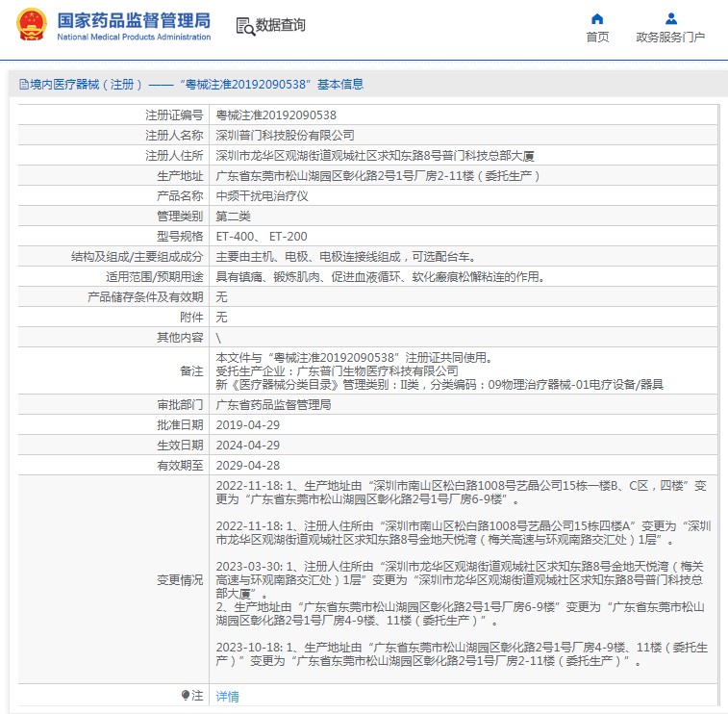Click 主要由主机、电极 structure description
728x714 pixels.
pos(346,256)
